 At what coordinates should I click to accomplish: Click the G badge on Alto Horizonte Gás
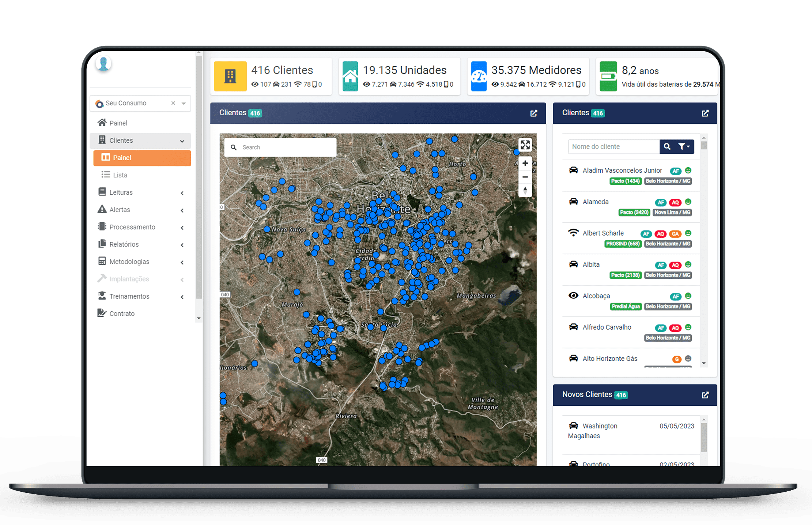[677, 359]
